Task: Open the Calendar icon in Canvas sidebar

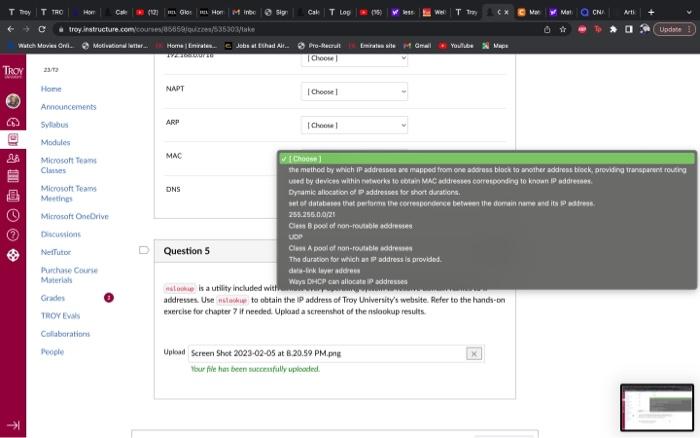Action: click(x=13, y=176)
